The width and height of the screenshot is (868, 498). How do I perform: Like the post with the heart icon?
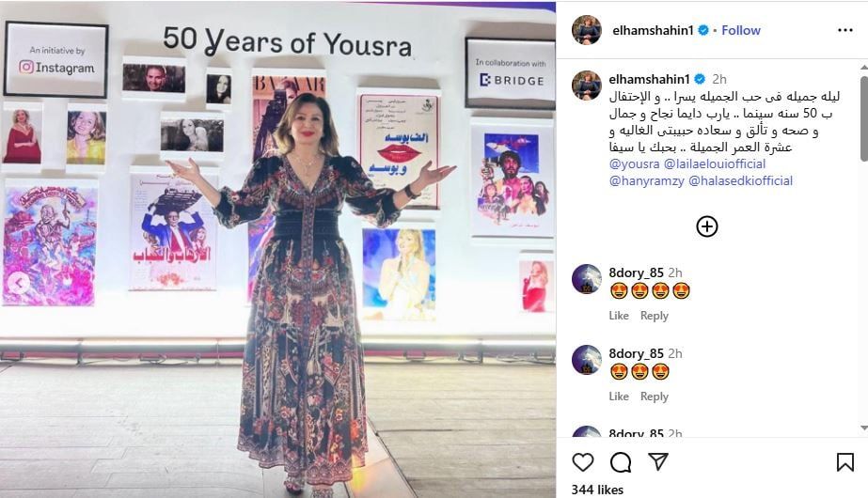pos(582,462)
